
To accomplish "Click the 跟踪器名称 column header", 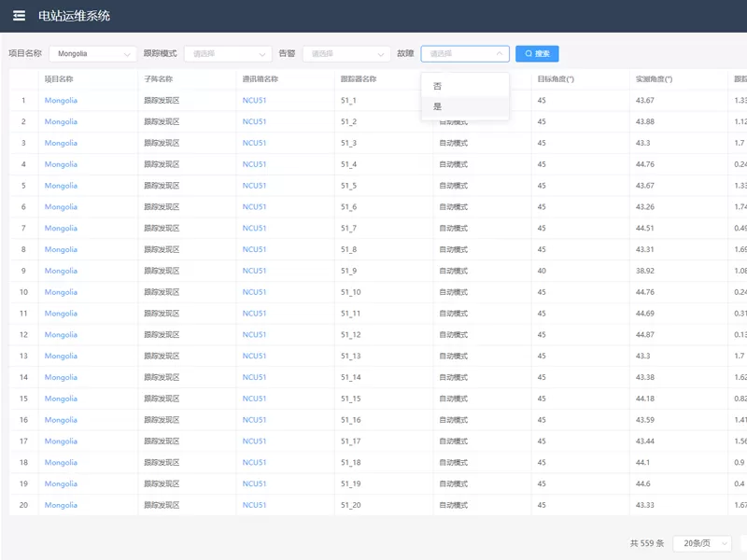I will point(359,79).
